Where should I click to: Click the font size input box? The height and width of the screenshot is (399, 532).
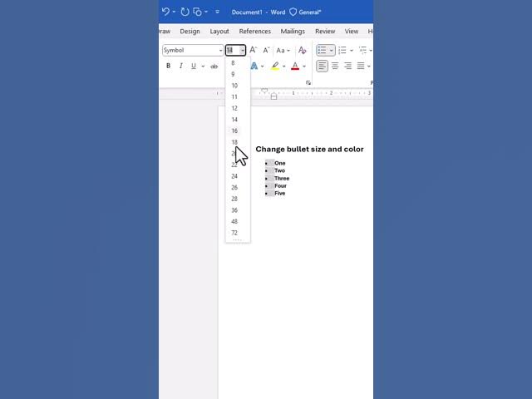(x=233, y=50)
